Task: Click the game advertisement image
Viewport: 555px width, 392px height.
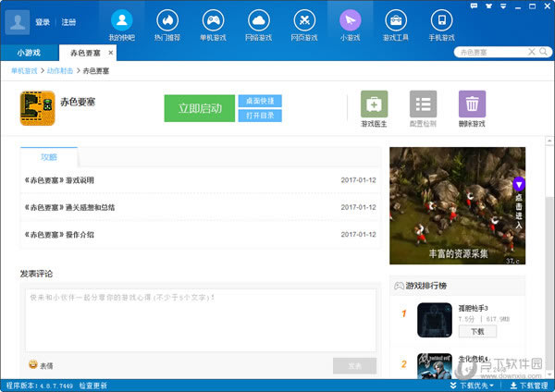Action: (457, 205)
